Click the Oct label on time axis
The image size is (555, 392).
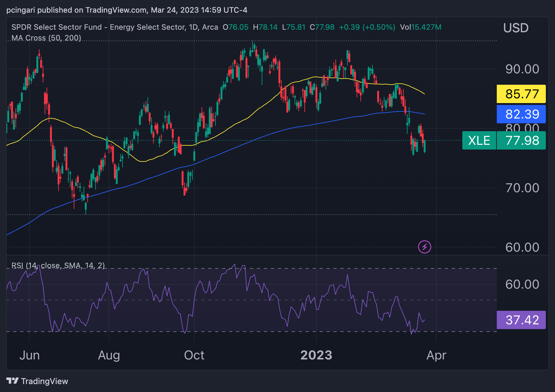194,355
